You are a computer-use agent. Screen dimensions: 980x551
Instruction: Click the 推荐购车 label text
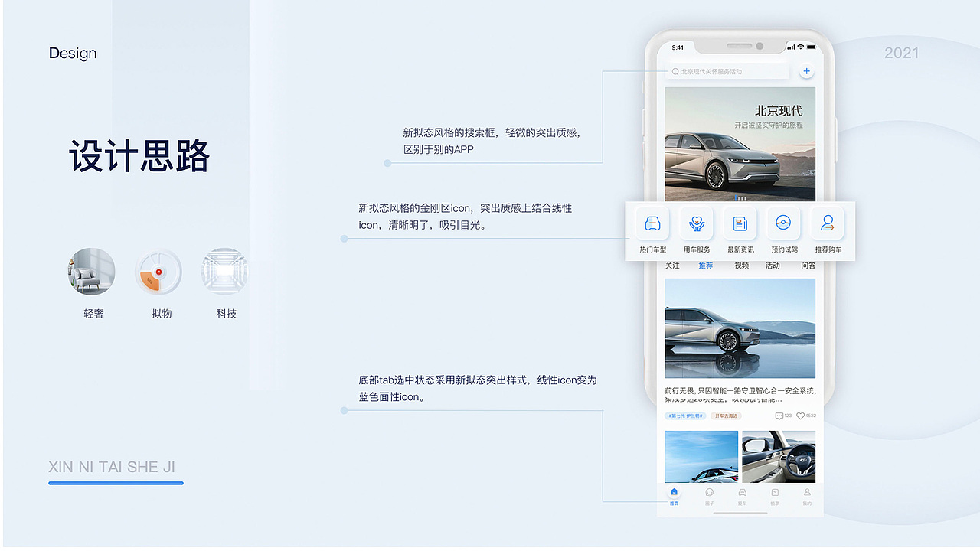point(828,249)
